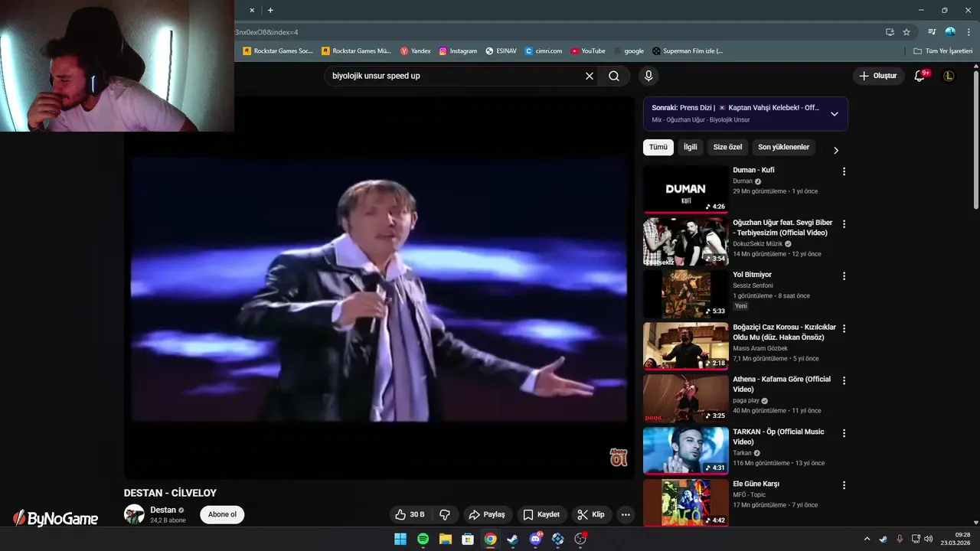This screenshot has height=551, width=980.
Task: Select the İlgili filter chip
Action: coord(691,147)
